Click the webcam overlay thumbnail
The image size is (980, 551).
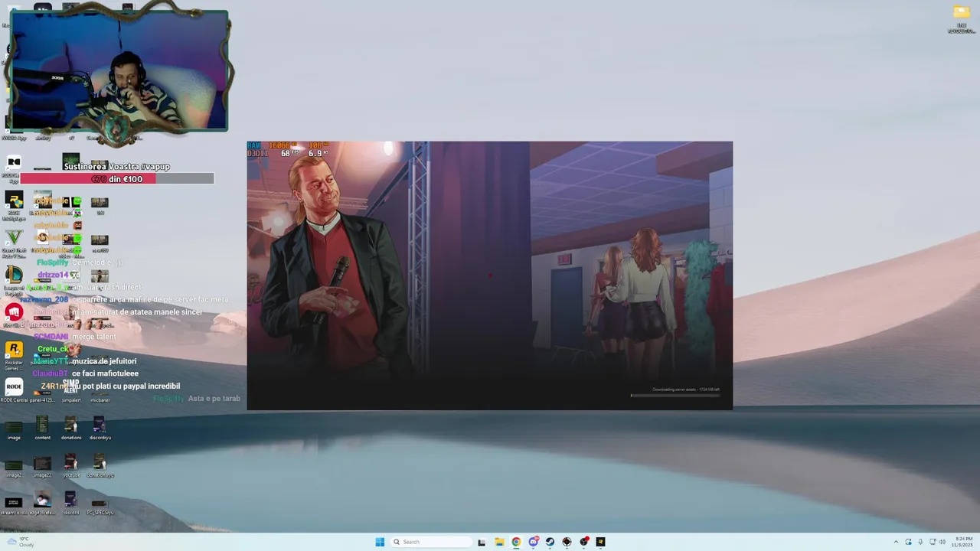point(119,70)
